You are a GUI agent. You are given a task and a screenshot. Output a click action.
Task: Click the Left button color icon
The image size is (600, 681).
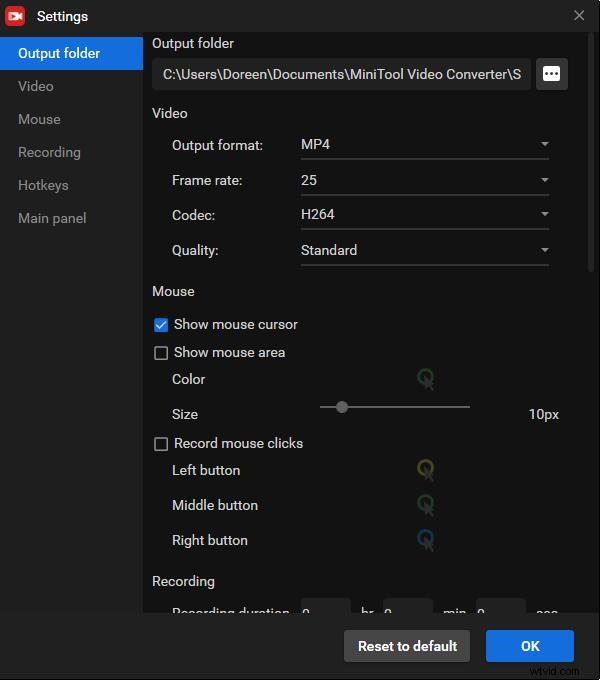(x=426, y=470)
